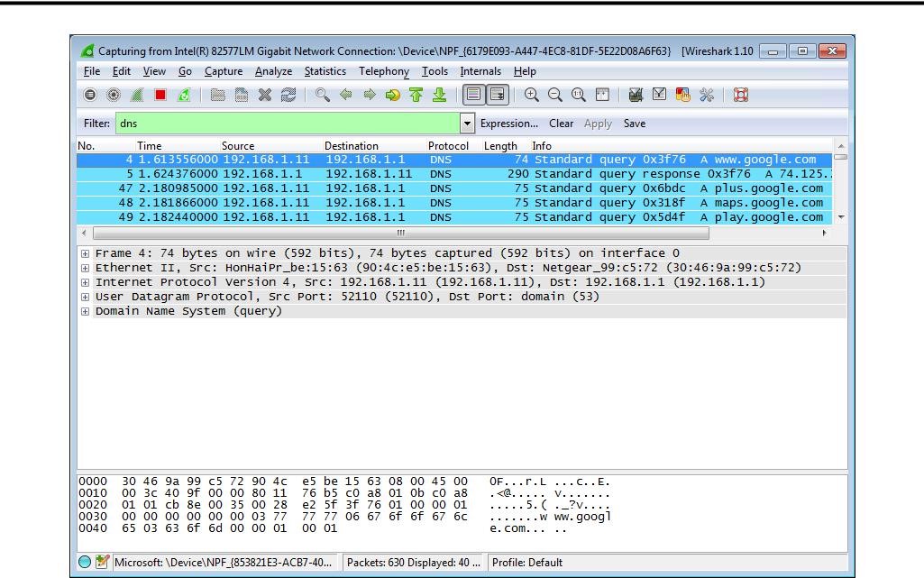
Task: Click Profile: Default in status bar
Action: [x=527, y=563]
